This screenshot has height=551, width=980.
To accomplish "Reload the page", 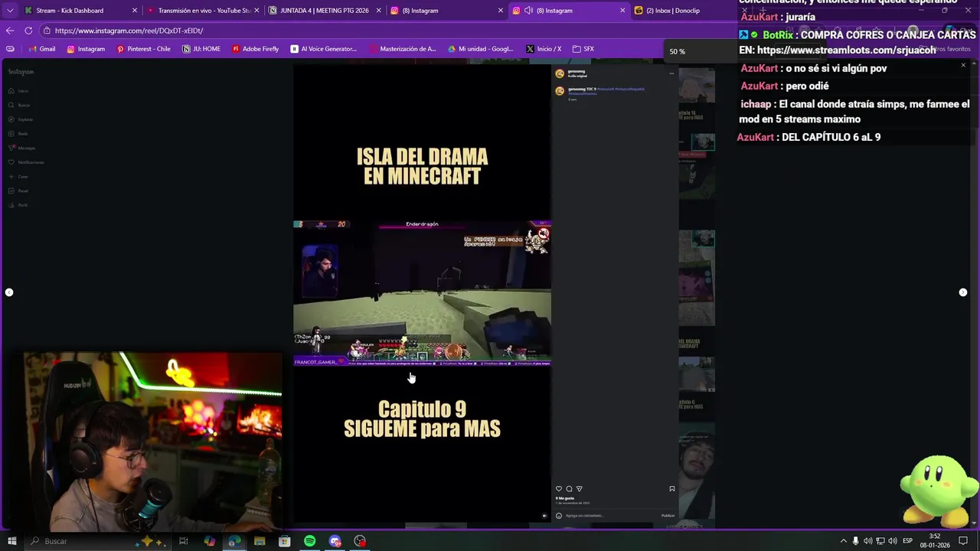I will point(28,31).
